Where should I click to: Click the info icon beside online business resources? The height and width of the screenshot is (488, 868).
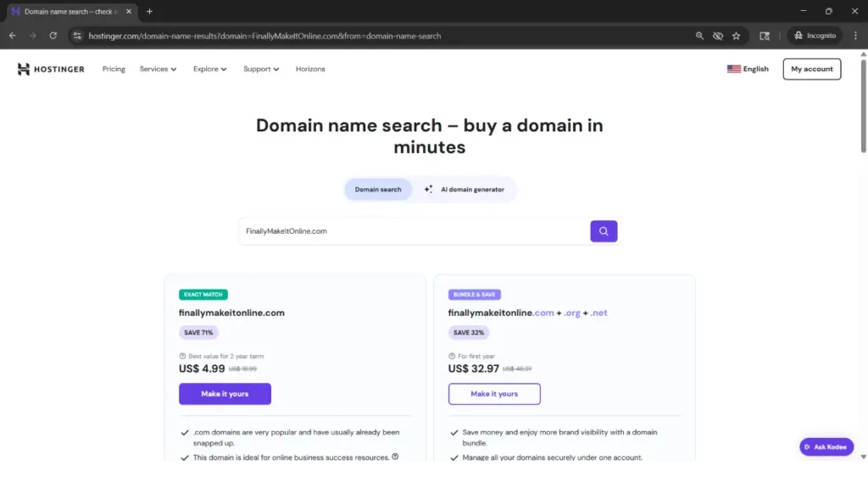[395, 457]
